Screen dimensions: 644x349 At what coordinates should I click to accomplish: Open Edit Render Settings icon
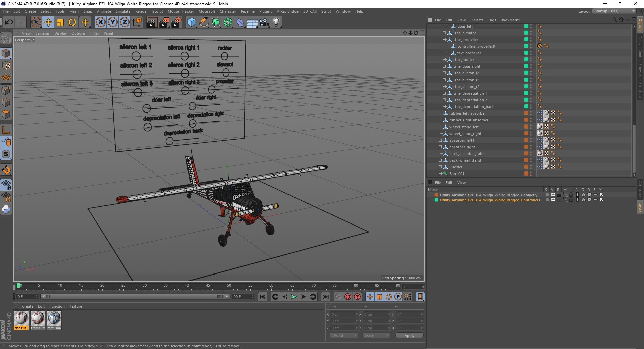tap(176, 22)
